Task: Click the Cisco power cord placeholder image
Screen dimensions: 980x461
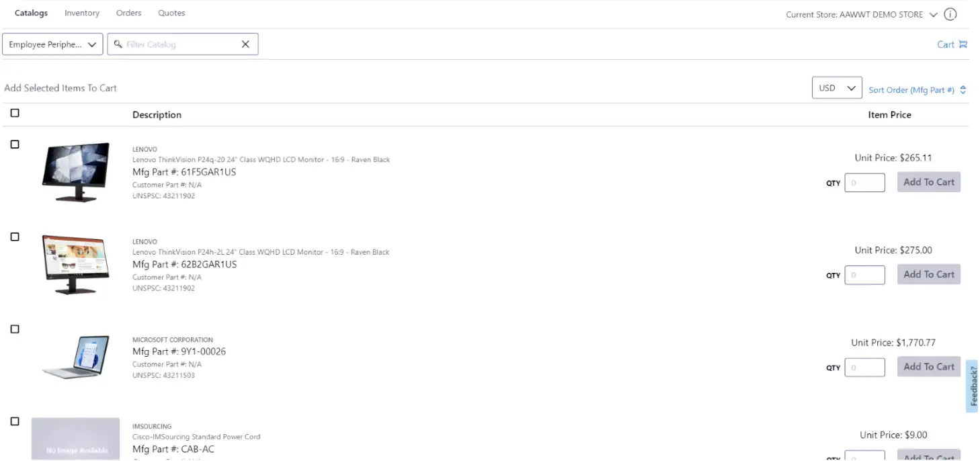Action: pyautogui.click(x=76, y=439)
